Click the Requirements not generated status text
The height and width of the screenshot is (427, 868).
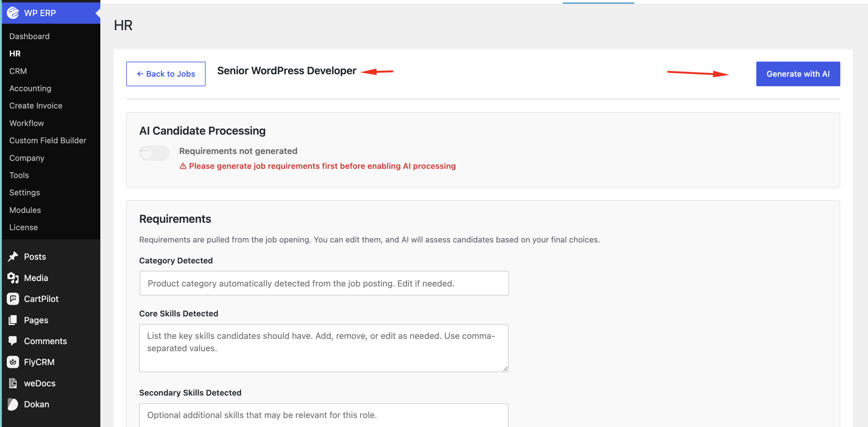[x=238, y=151]
